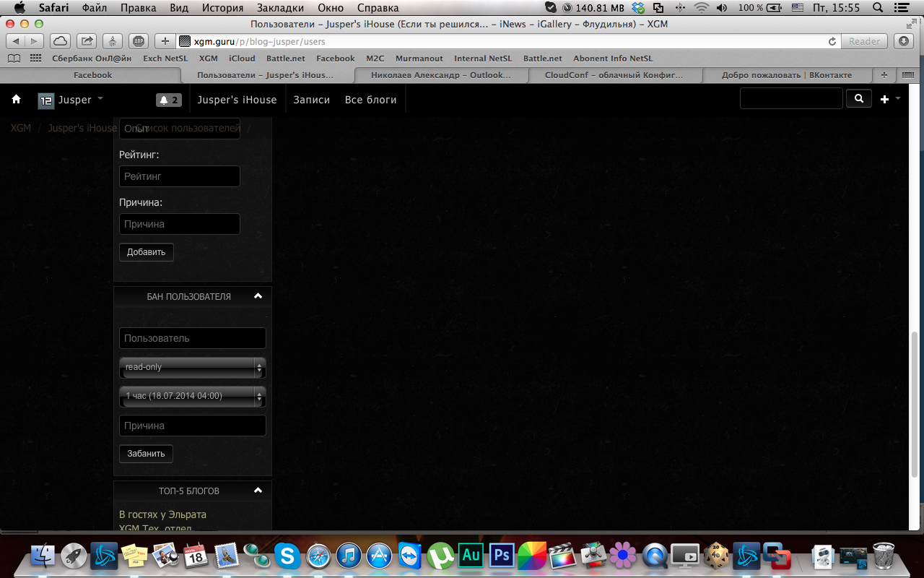Open Calendar dock icon
The width and height of the screenshot is (924, 578).
tap(196, 556)
